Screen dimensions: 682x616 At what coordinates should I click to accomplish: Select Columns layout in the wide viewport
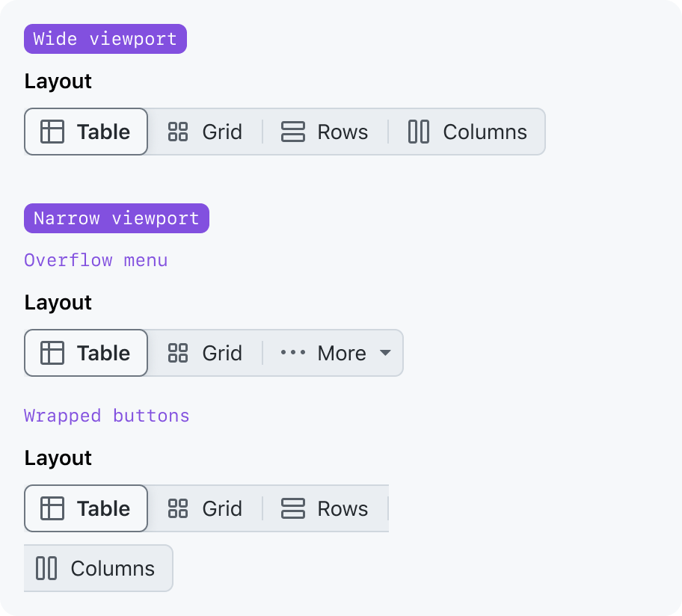pos(467,132)
